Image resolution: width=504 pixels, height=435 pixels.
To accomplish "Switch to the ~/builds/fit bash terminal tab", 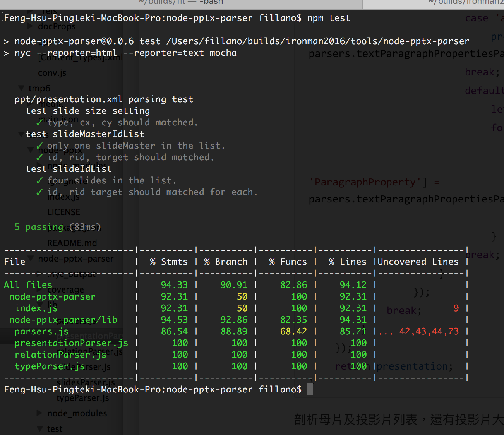I will pos(181,3).
